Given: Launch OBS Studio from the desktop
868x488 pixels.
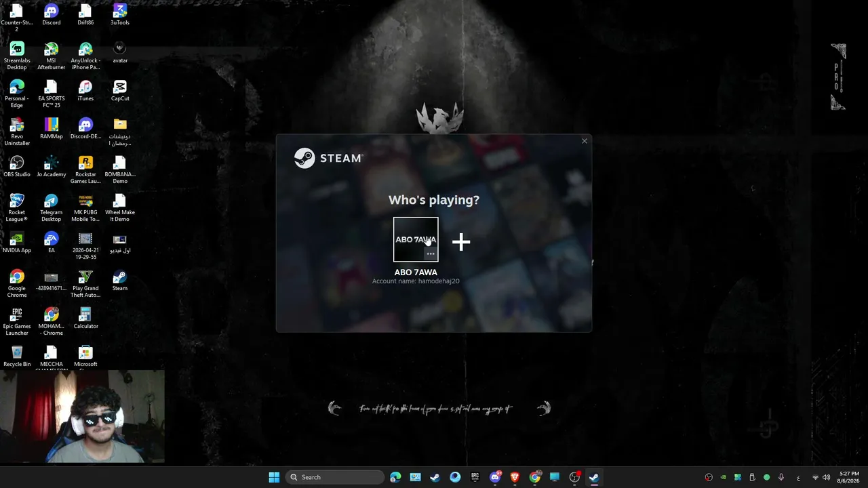Looking at the screenshot, I should [17, 167].
